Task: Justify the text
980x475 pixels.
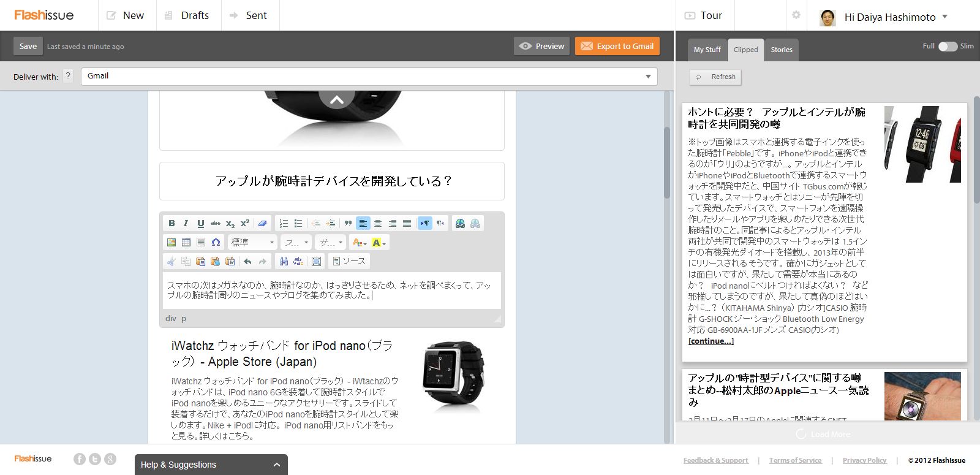Action: [407, 223]
